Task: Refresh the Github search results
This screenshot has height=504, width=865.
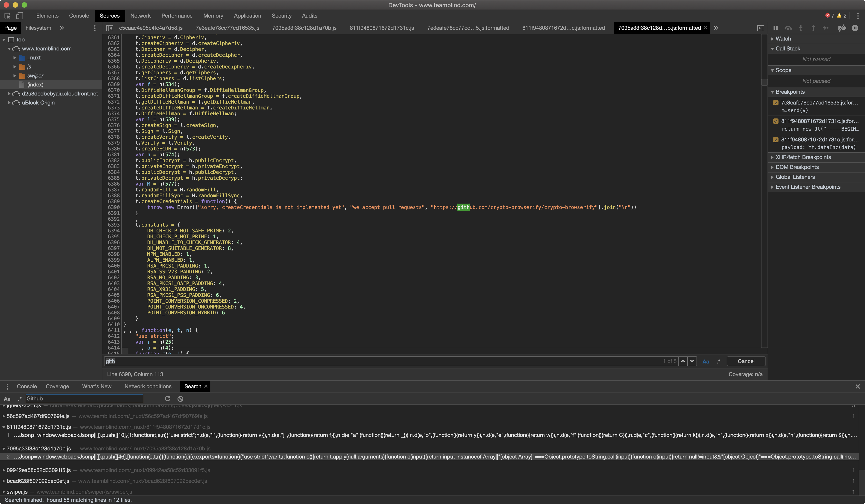Action: pos(168,398)
